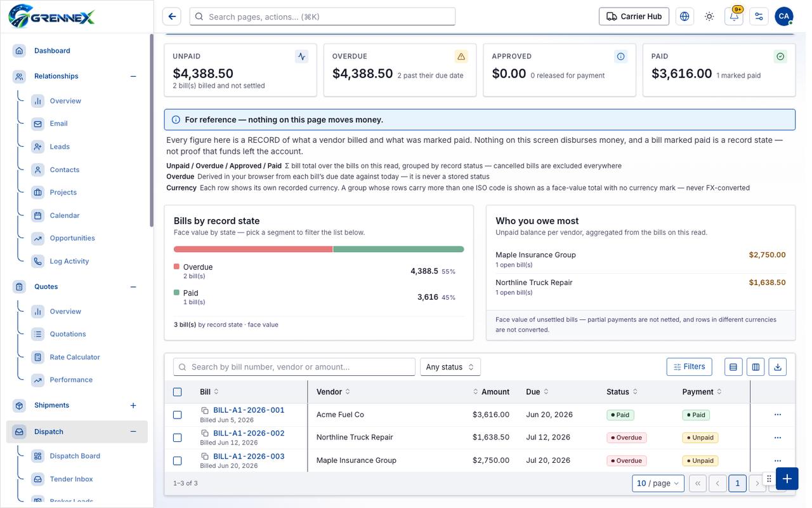The width and height of the screenshot is (812, 508).
Task: Sort the table by the Amount column
Action: (x=492, y=392)
